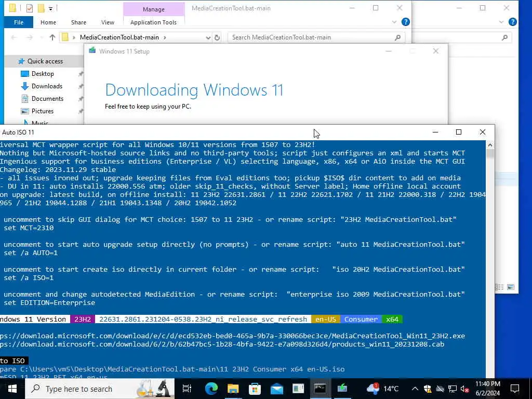Click the MediaCreationTool_Win11_23H2.exe download URL
532x399 pixels.
pos(232,336)
